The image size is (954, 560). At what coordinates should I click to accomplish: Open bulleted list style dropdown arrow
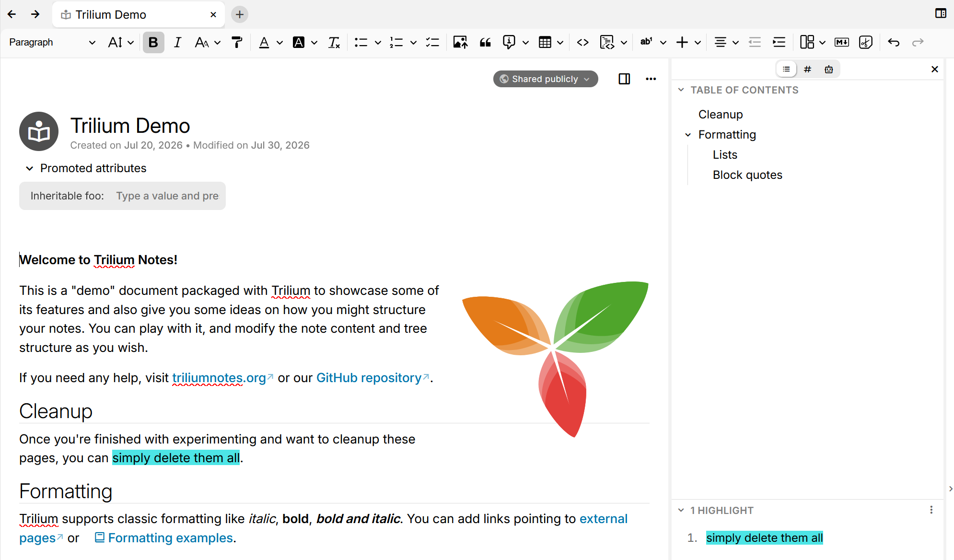(378, 42)
